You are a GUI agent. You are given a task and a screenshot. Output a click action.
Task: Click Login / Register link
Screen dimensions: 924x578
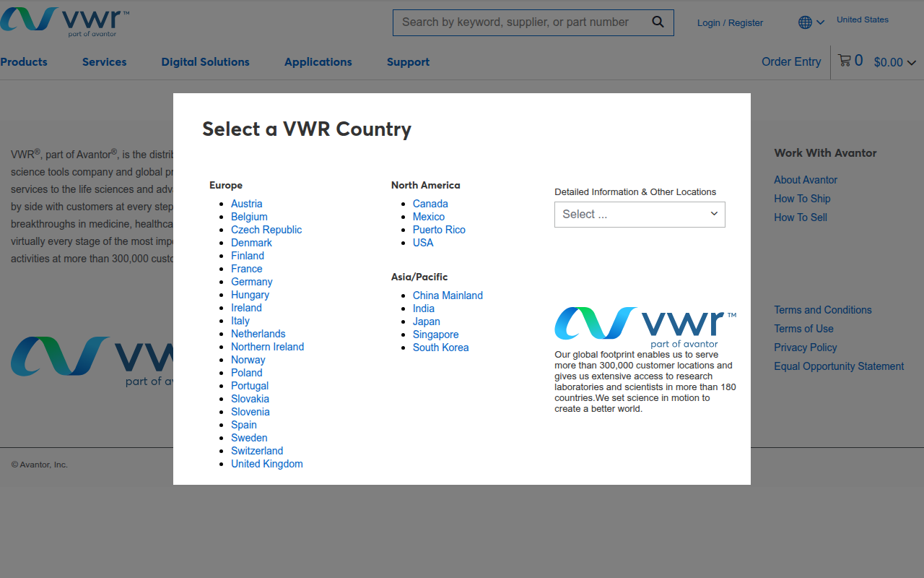point(730,23)
